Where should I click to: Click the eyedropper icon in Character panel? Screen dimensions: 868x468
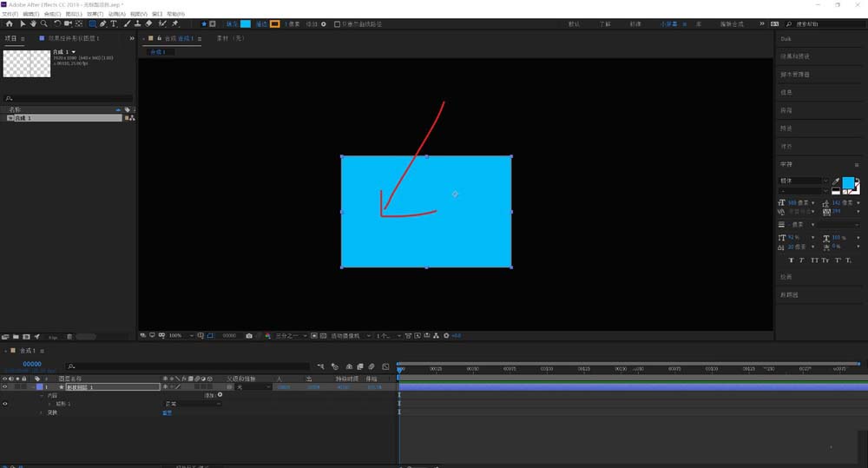(836, 181)
